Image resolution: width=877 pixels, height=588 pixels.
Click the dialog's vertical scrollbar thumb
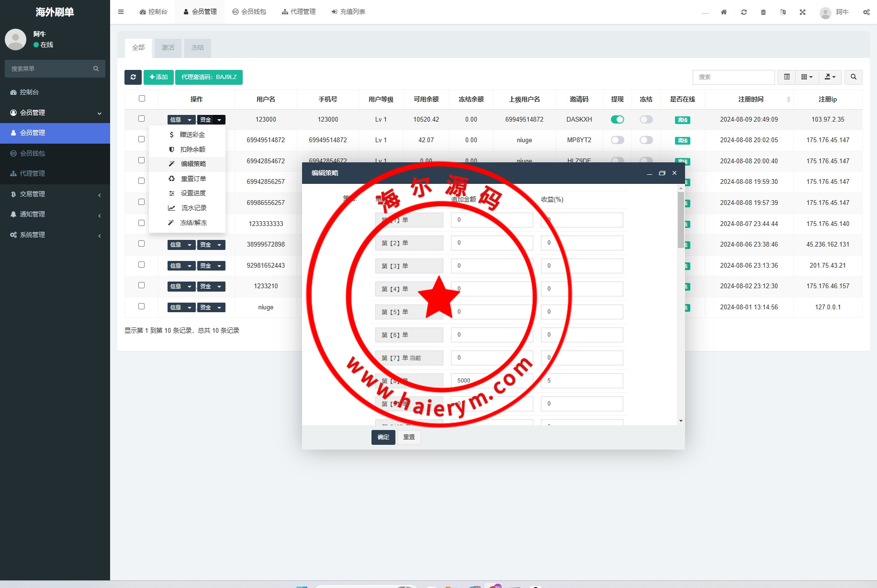(x=681, y=219)
